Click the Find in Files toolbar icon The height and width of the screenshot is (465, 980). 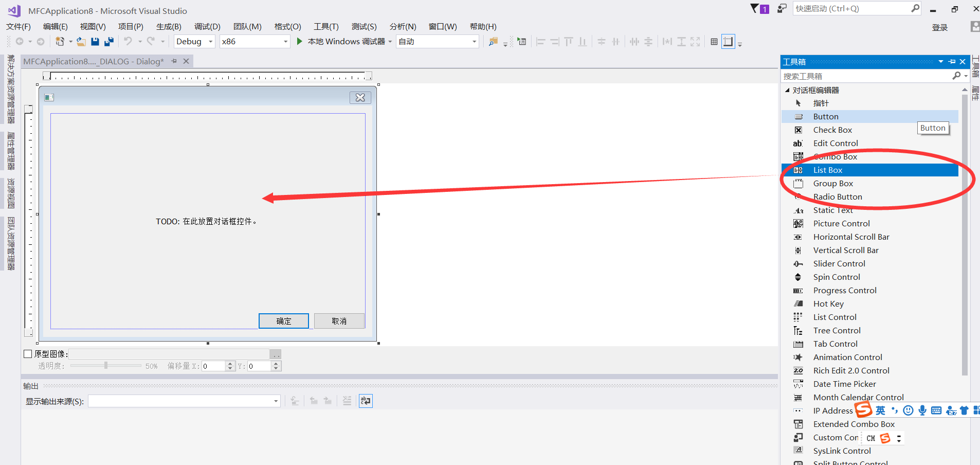point(493,42)
